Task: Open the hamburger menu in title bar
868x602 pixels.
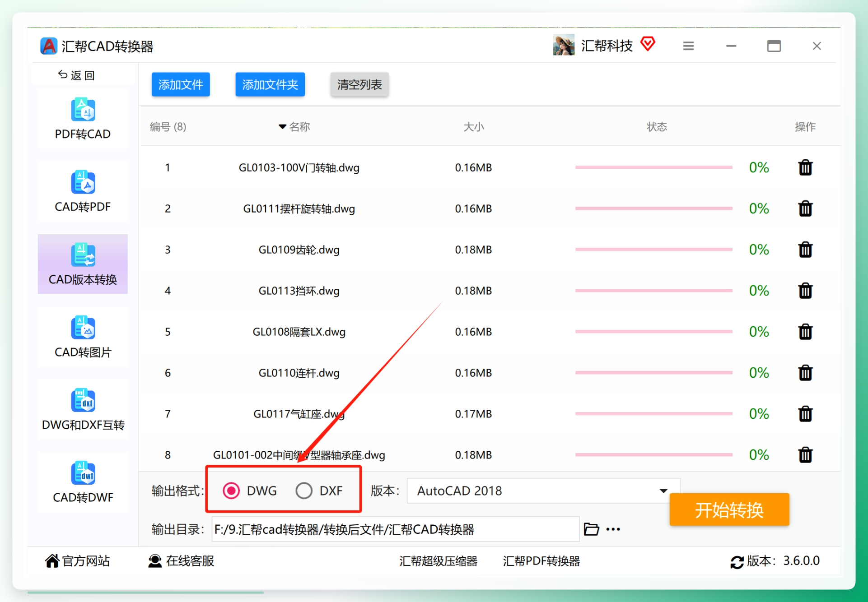Action: coord(688,46)
